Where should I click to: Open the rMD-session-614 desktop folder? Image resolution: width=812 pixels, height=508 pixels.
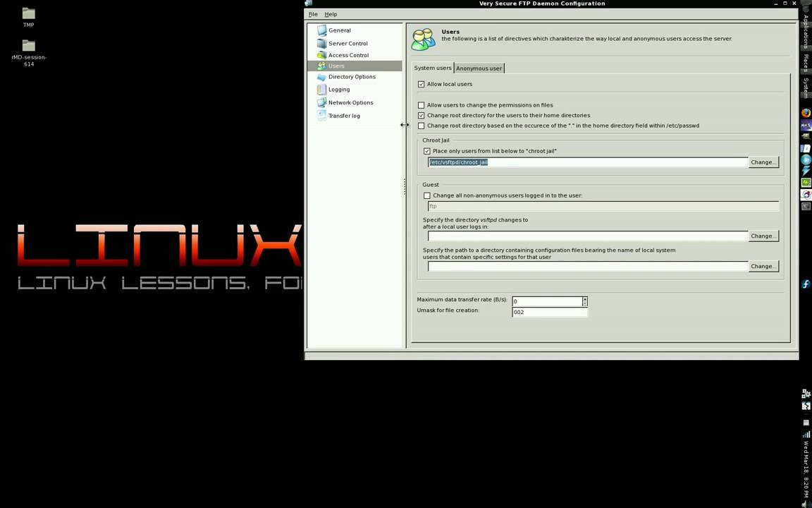[29, 53]
